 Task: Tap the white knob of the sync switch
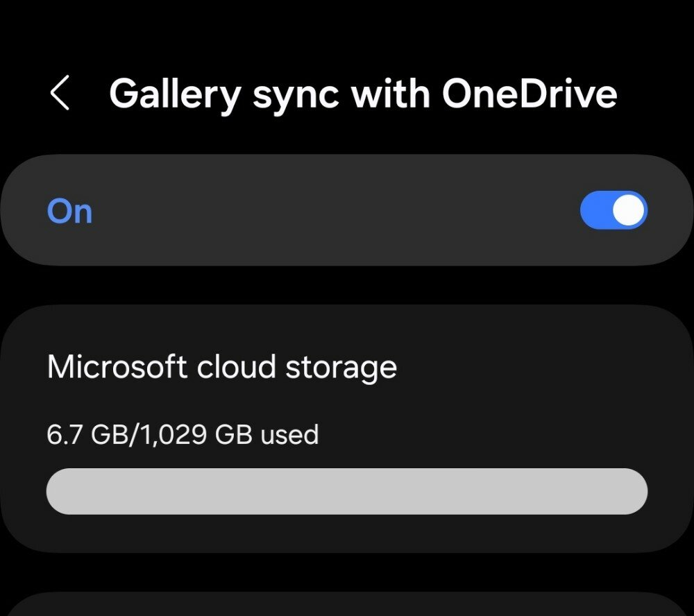pos(629,210)
